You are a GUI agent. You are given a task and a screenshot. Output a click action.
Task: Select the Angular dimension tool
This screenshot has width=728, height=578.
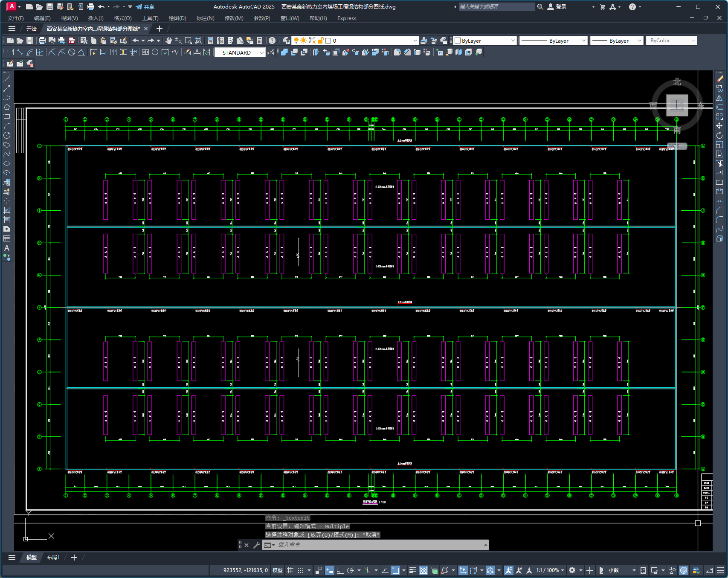click(81, 52)
